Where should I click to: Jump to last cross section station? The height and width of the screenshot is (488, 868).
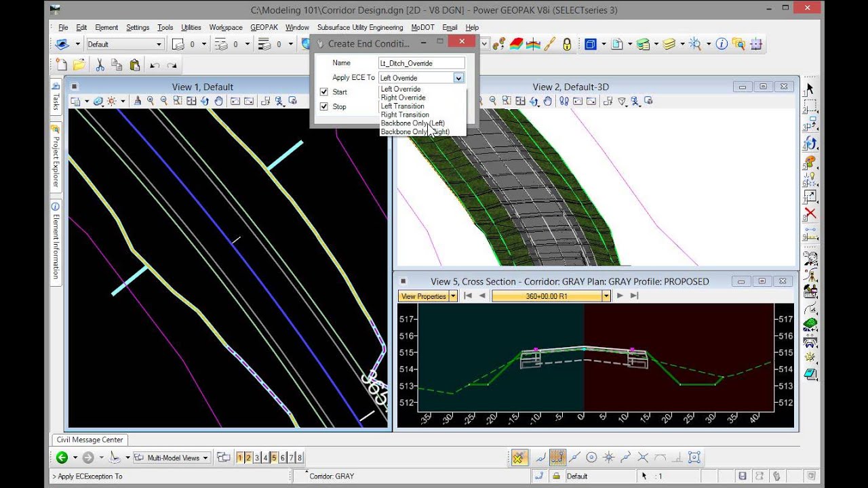click(635, 296)
